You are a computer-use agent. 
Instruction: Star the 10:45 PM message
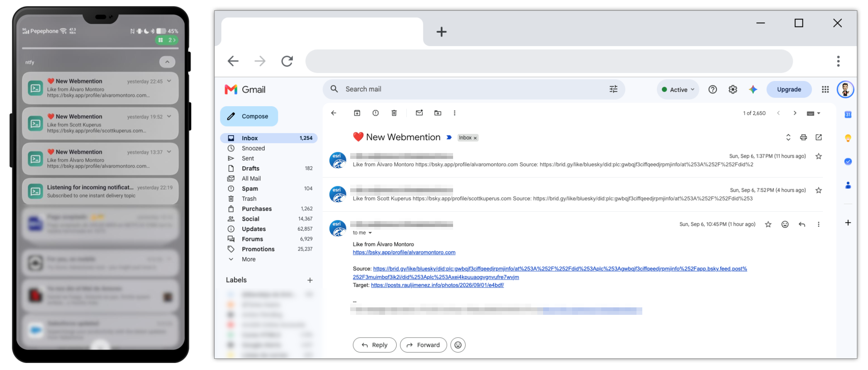(x=768, y=224)
